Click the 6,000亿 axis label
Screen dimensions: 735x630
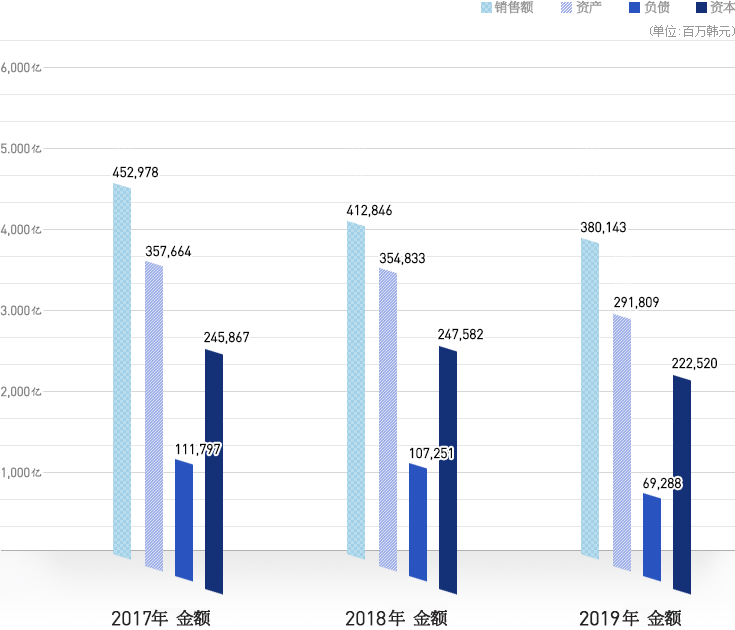click(21, 68)
